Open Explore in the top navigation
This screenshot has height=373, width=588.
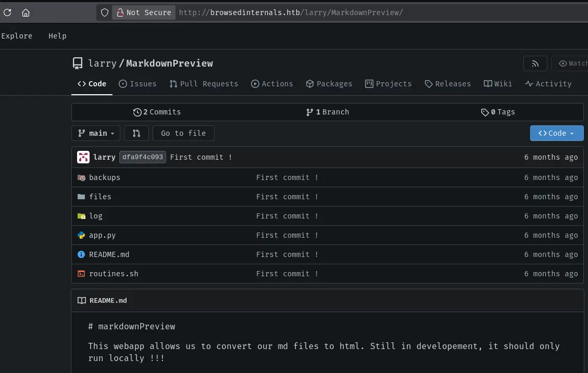[x=17, y=36]
